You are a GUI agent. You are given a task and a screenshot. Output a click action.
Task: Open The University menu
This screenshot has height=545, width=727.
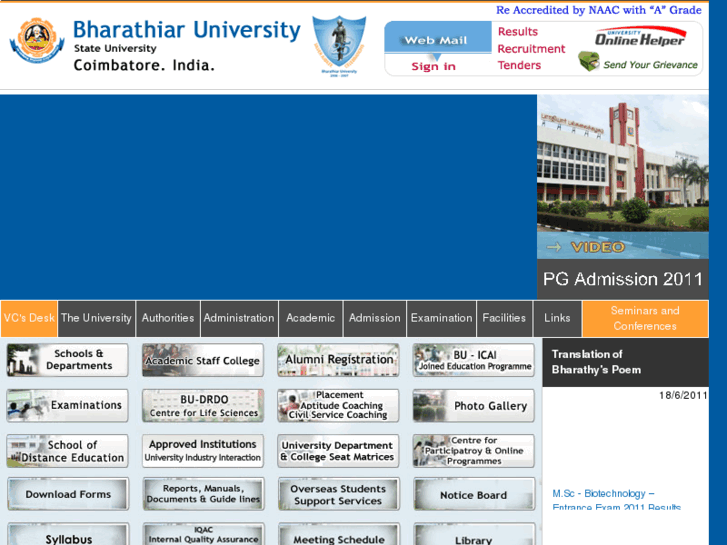(x=96, y=318)
